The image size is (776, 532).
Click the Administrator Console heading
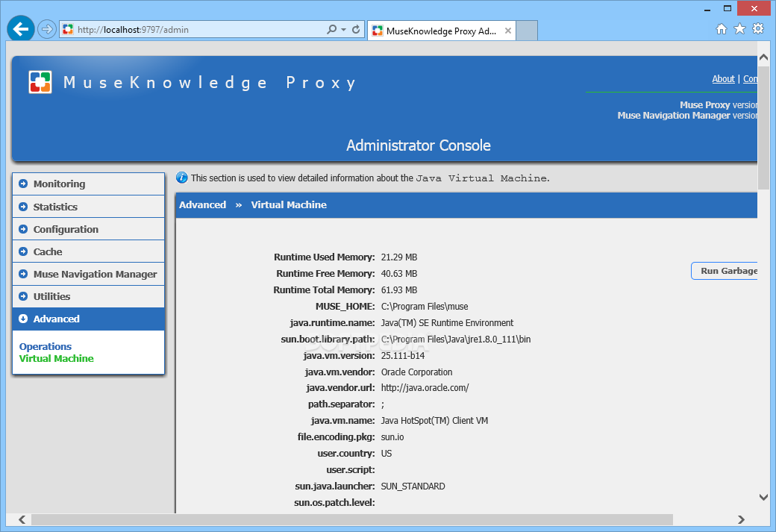(418, 145)
